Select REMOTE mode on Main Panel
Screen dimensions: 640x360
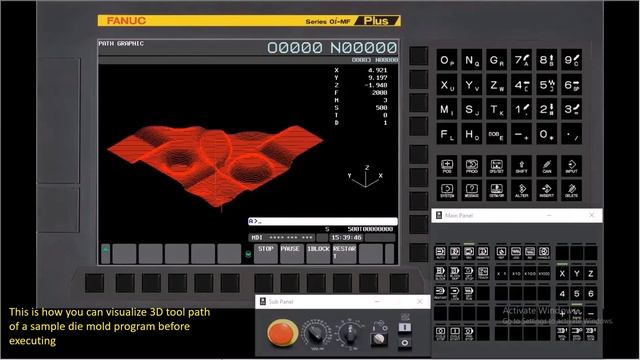[483, 253]
